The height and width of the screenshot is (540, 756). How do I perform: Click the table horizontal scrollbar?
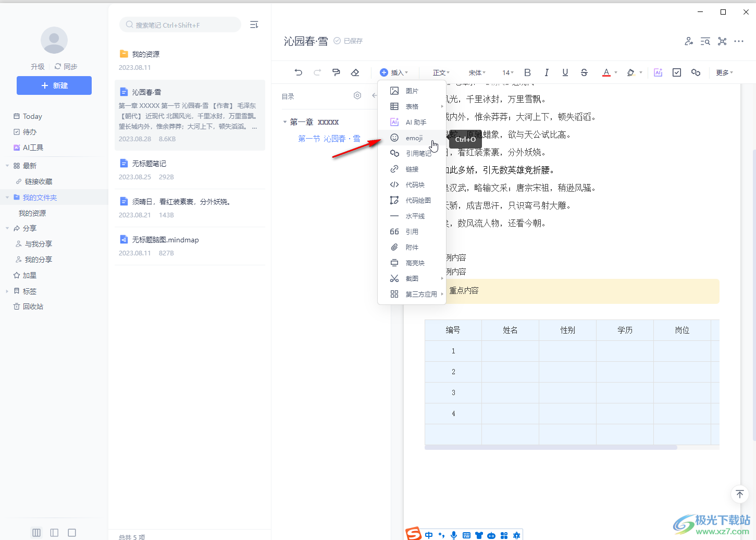pos(551,447)
